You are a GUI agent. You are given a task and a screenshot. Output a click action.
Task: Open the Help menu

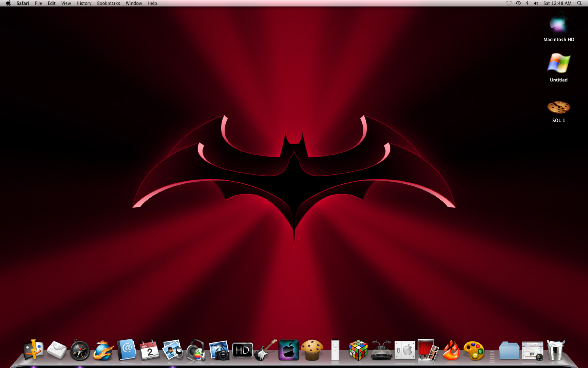[152, 3]
